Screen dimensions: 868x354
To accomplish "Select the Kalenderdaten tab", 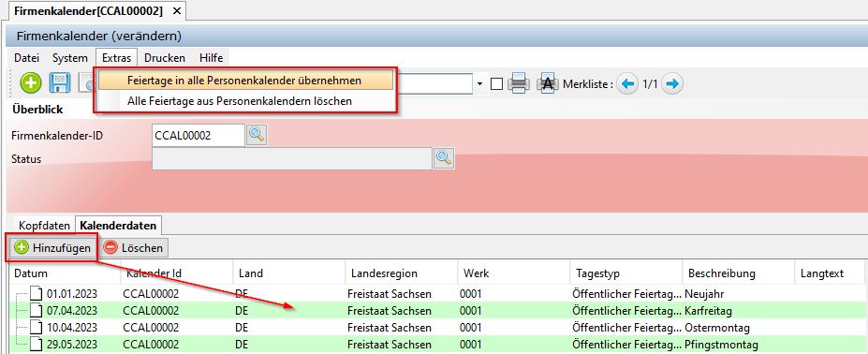I will (x=118, y=226).
